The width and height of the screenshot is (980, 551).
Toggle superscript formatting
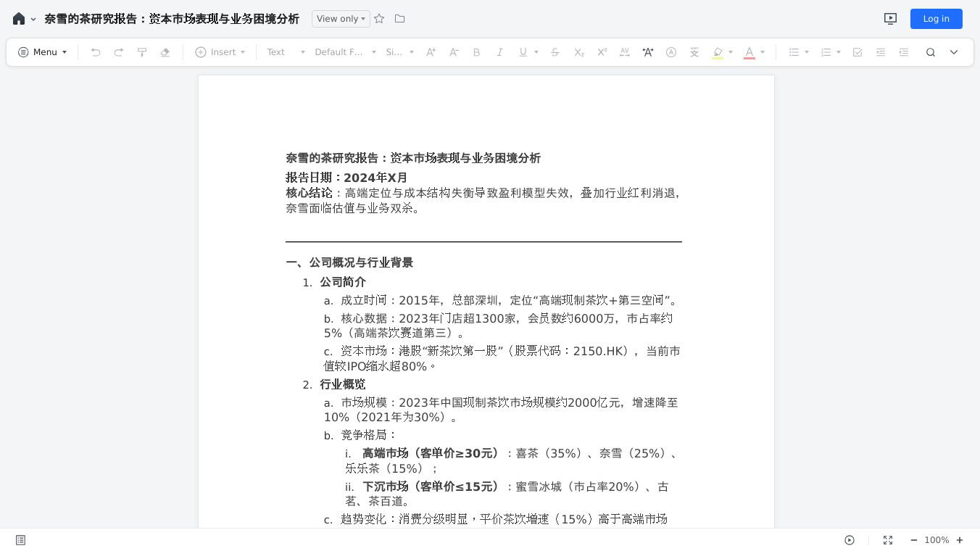602,52
